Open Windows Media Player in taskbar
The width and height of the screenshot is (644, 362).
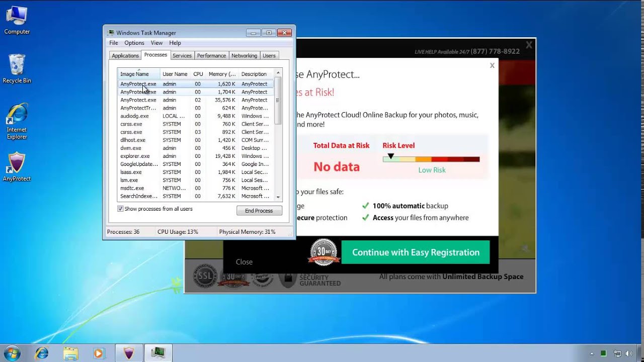coord(99,353)
